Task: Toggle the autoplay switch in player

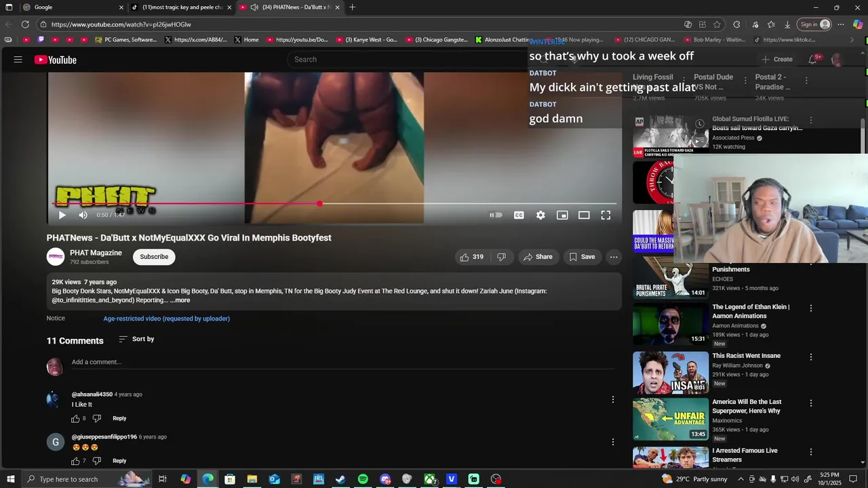Action: (x=496, y=215)
